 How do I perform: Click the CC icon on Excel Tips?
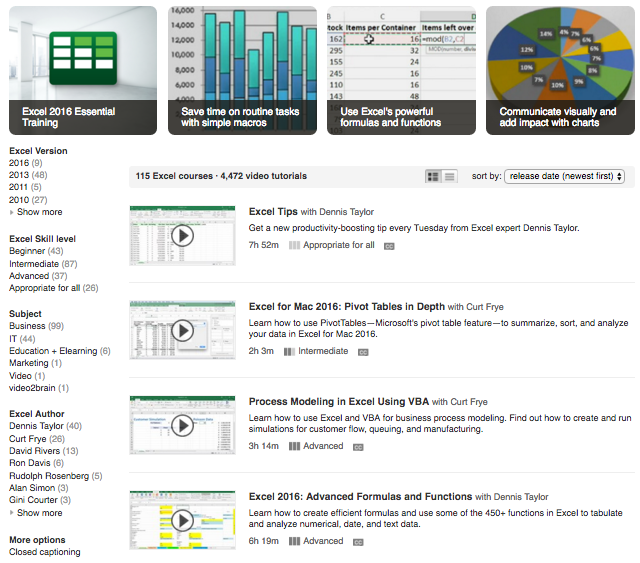[390, 245]
